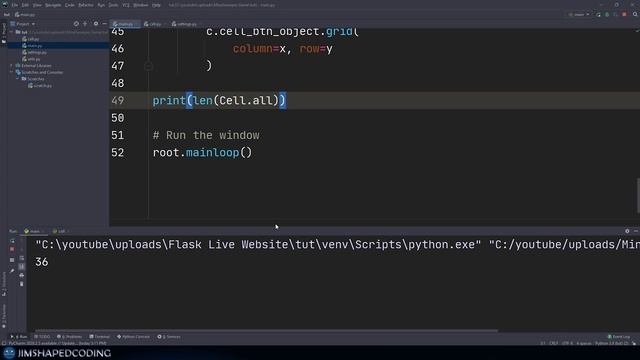This screenshot has height=360, width=640.
Task: Collapse Scratches and Consoles node
Action: pyautogui.click(x=11, y=72)
